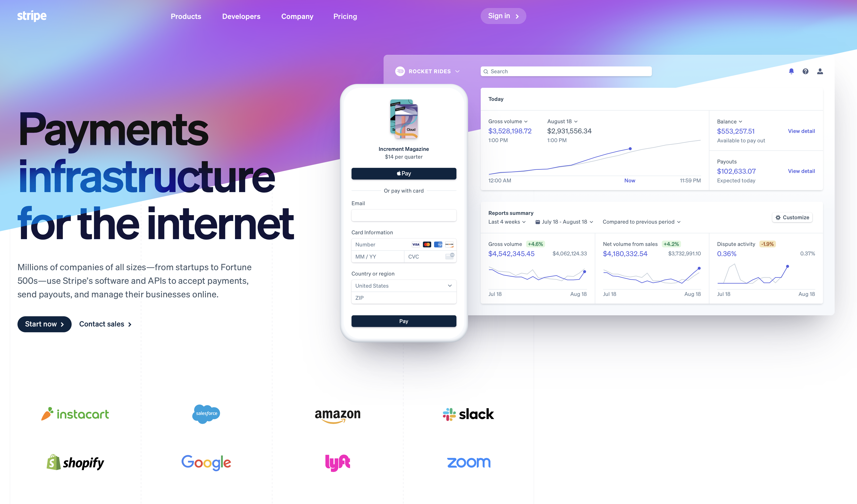Click the Visa card icon in payment form
Image resolution: width=857 pixels, height=504 pixels.
pyautogui.click(x=416, y=244)
